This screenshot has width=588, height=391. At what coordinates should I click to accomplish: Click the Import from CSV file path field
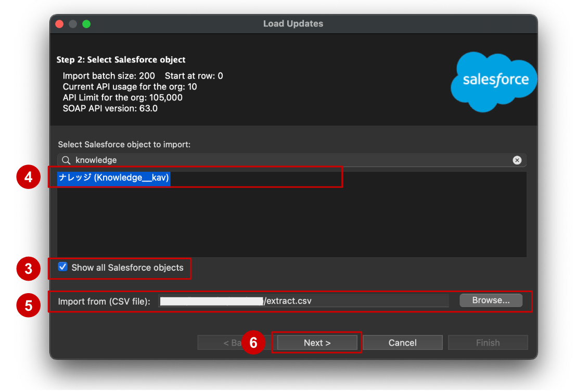(303, 301)
